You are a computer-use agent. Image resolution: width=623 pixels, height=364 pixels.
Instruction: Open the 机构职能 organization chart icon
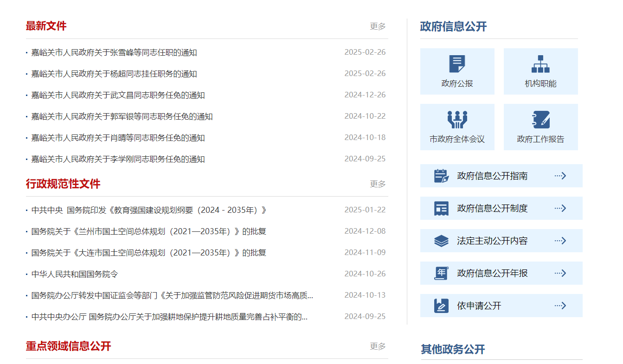coord(540,64)
